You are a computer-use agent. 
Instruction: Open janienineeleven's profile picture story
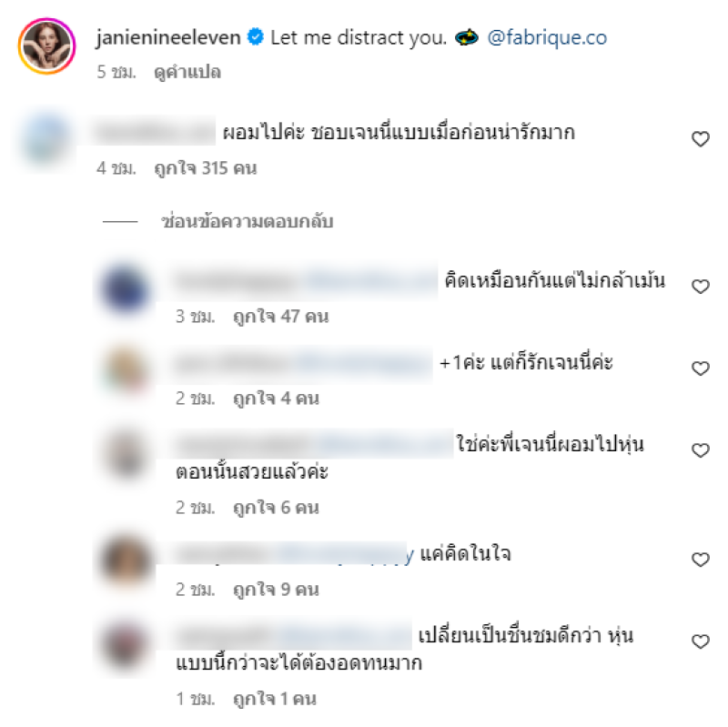pos(46,46)
